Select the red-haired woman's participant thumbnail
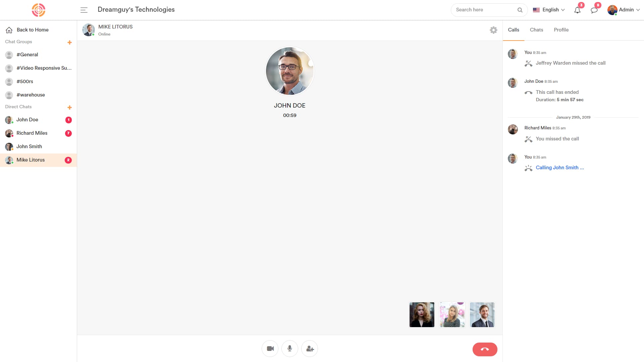The height and width of the screenshot is (362, 644). pos(422,314)
